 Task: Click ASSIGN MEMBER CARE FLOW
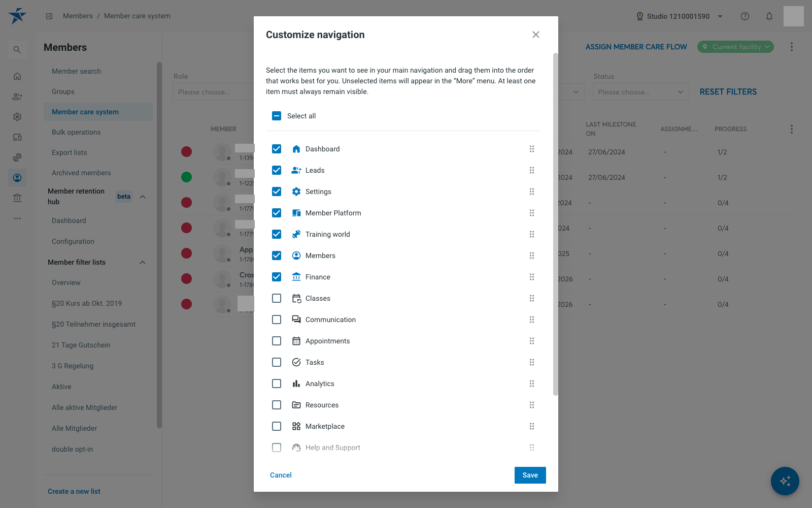coord(636,47)
